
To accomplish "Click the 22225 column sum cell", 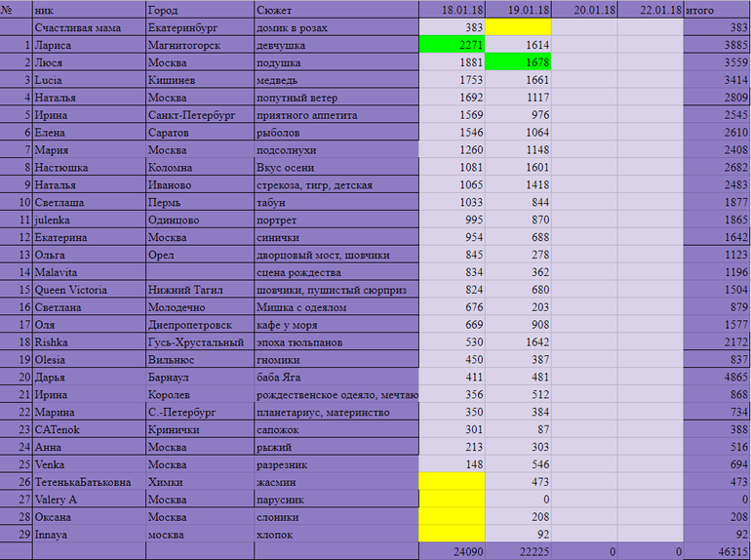I will click(x=519, y=551).
